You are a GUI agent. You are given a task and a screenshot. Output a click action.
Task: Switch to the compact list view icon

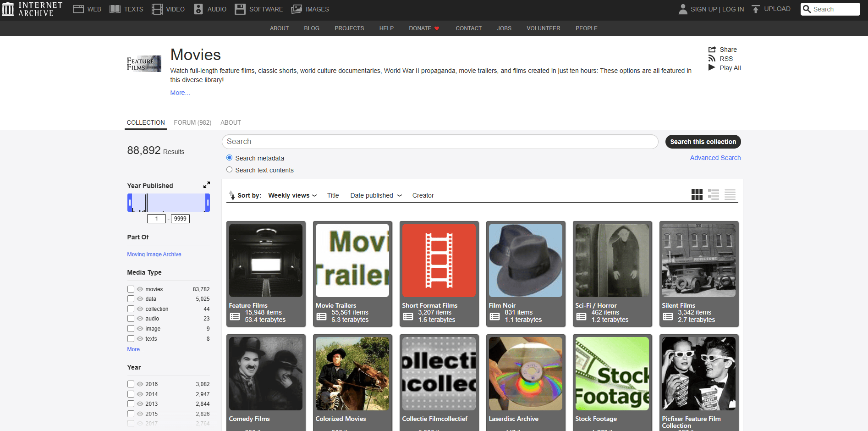[x=730, y=194]
